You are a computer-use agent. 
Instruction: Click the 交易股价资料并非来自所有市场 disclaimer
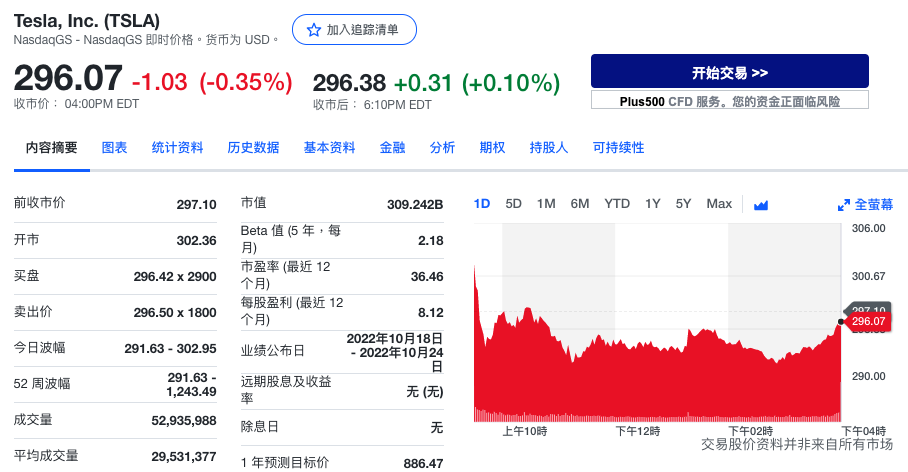pos(797,445)
